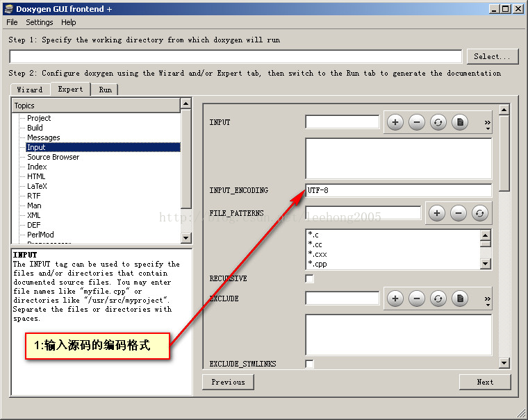
Task: Add entry with INPUT plus icon
Action: click(395, 122)
